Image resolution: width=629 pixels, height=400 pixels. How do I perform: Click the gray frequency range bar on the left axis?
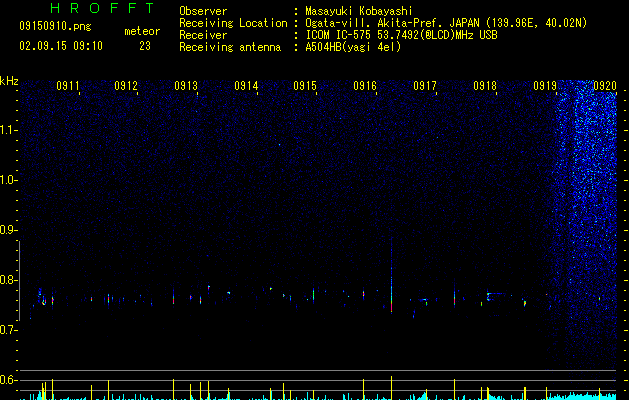[19, 280]
